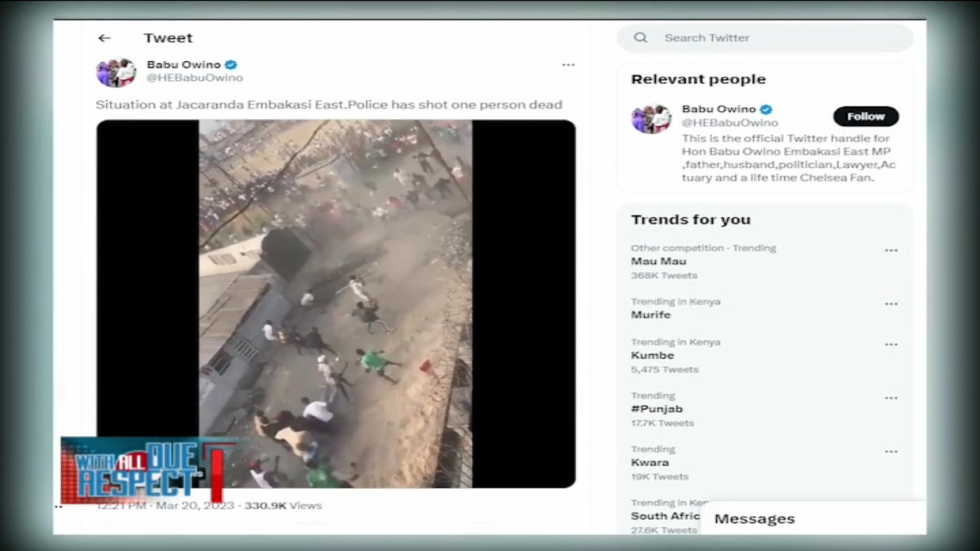
Task: Open @HEBabuOwino handle in Relevant people
Action: (x=730, y=123)
